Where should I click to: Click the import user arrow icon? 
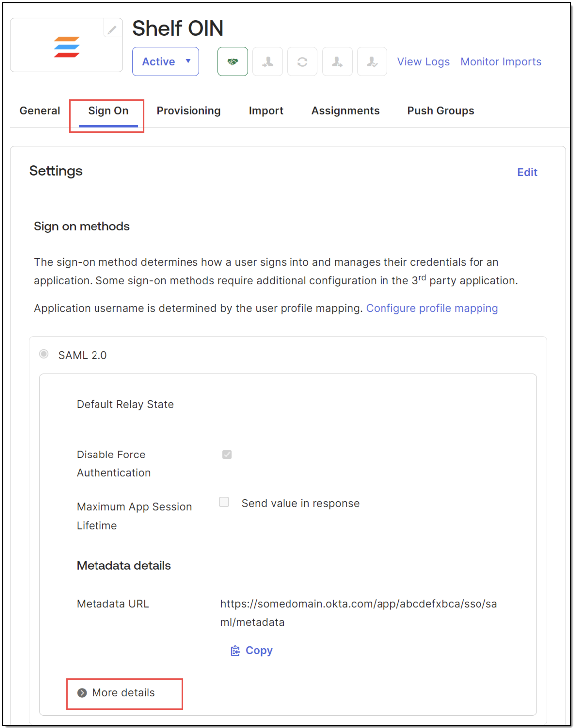337,62
